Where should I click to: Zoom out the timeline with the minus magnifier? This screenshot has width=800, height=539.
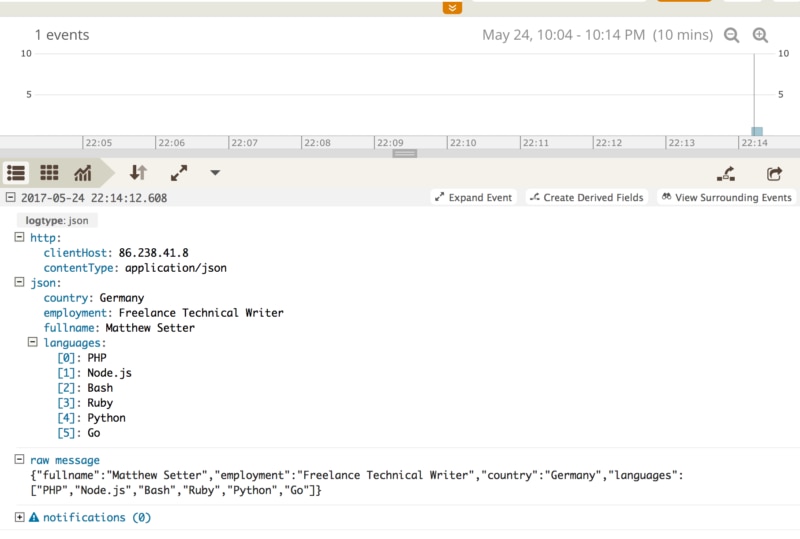point(732,35)
